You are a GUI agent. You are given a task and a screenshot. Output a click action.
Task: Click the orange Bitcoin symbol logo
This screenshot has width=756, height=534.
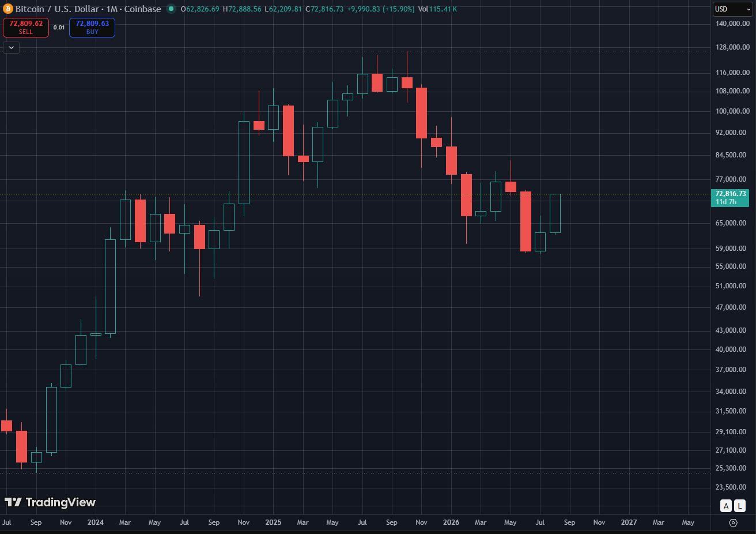[x=8, y=9]
